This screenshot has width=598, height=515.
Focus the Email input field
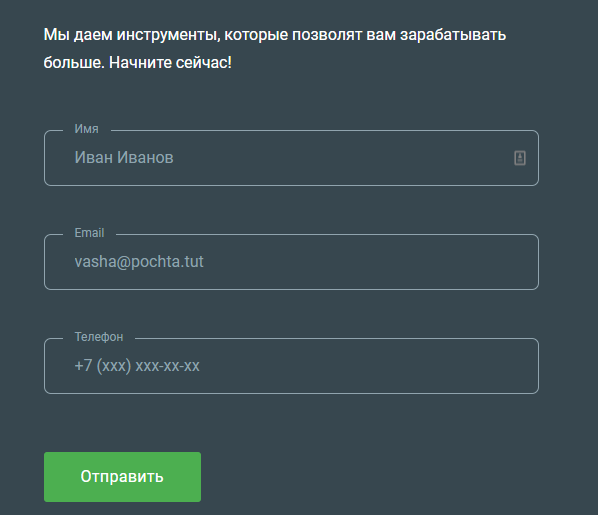tap(291, 262)
